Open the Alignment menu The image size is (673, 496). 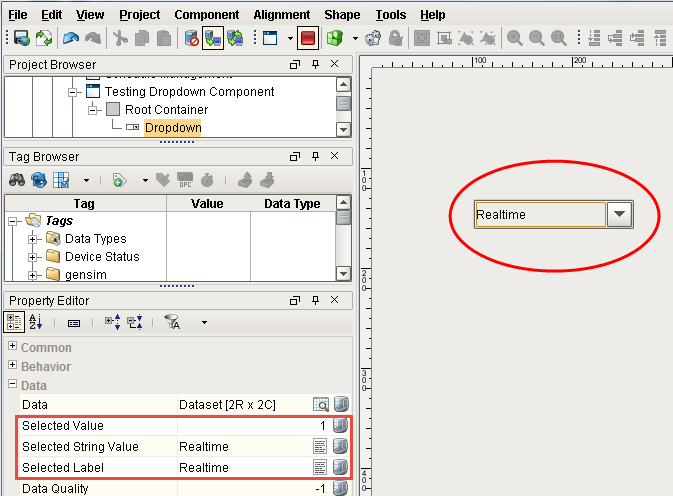click(282, 15)
